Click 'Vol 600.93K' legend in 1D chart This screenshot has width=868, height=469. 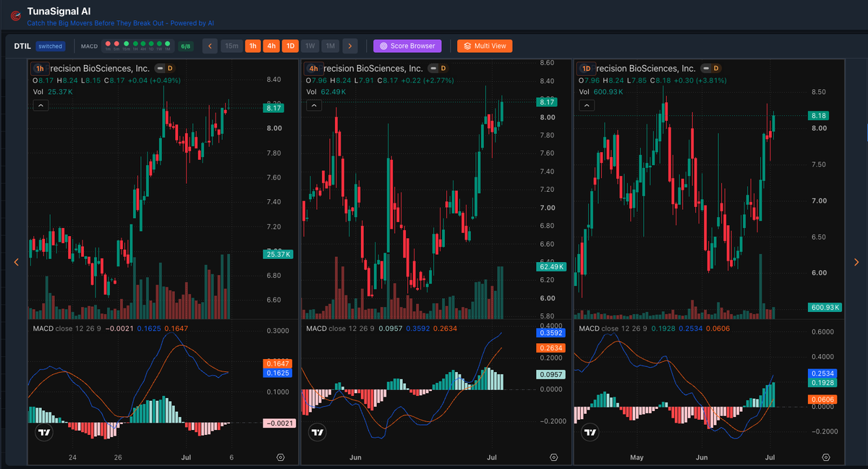click(601, 92)
